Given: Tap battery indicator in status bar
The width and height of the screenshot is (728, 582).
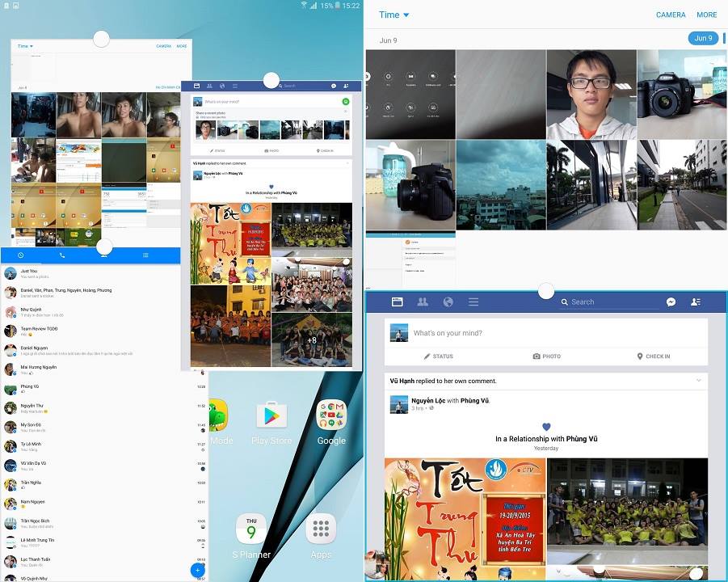Looking at the screenshot, I should coord(338,6).
